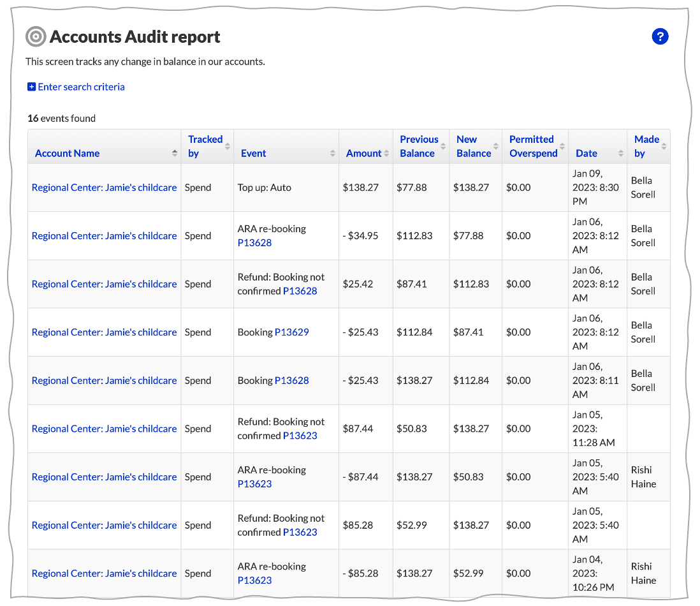The width and height of the screenshot is (700, 606).
Task: Click sort arrows beside Amount header
Action: click(x=386, y=153)
